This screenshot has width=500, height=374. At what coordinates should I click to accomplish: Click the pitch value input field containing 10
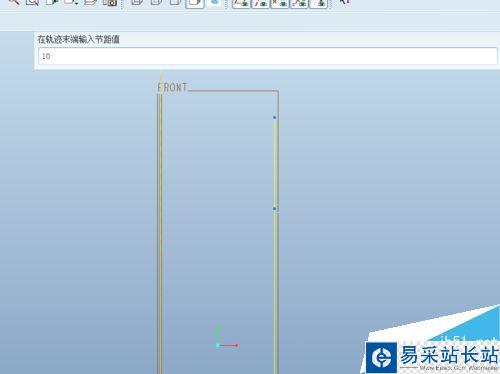(268, 56)
